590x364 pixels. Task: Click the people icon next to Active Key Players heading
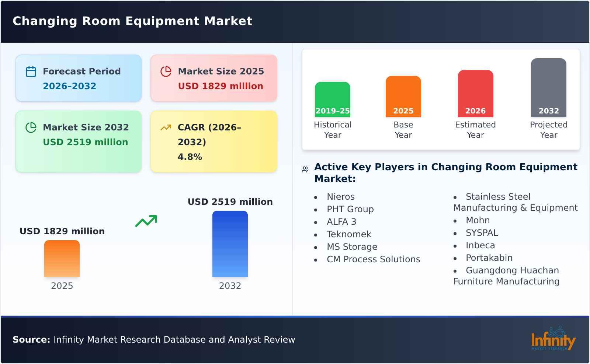(x=305, y=168)
